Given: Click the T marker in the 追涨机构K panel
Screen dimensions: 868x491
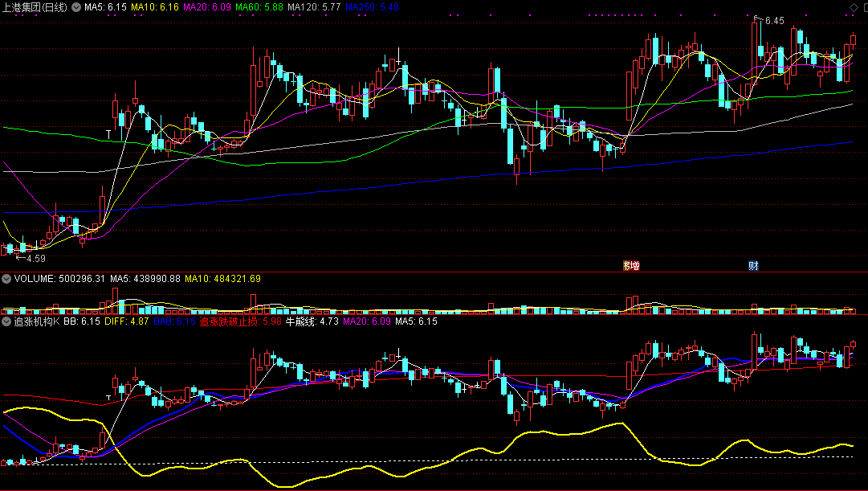Looking at the screenshot, I should 108,398.
